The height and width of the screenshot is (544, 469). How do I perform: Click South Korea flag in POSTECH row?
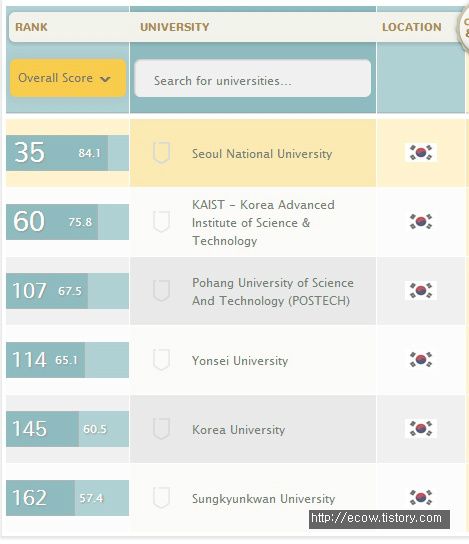(x=421, y=290)
